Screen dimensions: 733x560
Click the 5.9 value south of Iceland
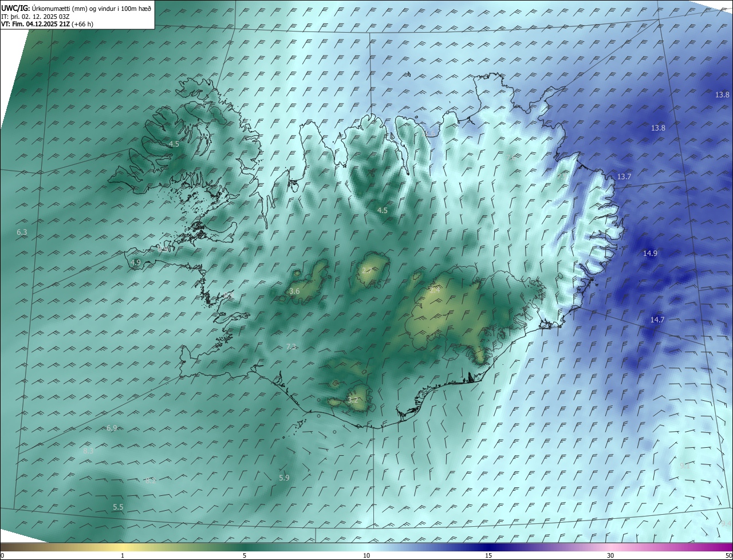pyautogui.click(x=284, y=478)
